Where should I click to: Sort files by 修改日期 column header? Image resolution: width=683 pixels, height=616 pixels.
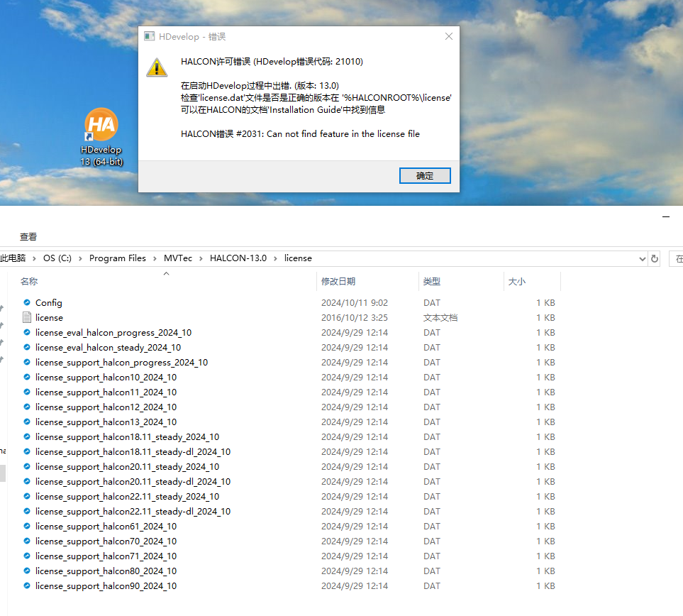coord(338,282)
